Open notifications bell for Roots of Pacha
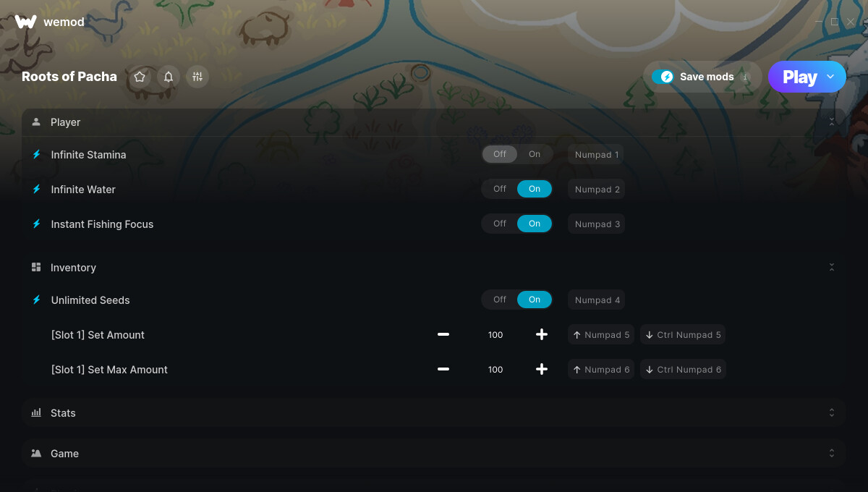This screenshot has width=868, height=492. pos(169,77)
